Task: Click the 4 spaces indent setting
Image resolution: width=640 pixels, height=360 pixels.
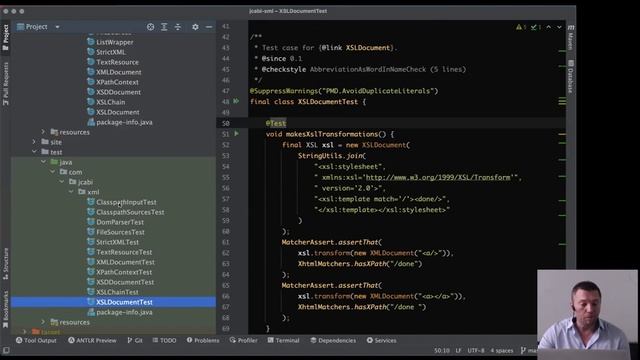Action: (x=502, y=351)
